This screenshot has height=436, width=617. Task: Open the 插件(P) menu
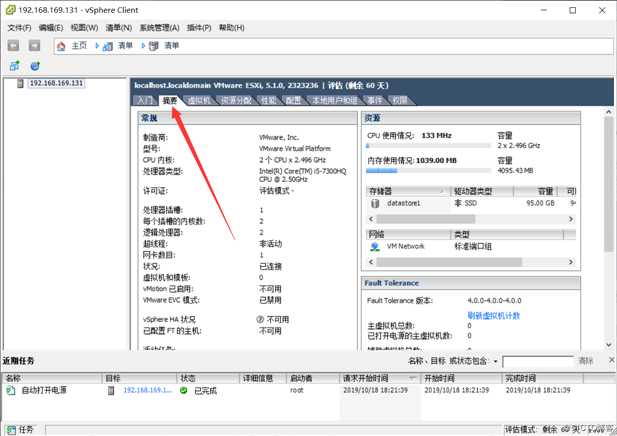pos(199,28)
